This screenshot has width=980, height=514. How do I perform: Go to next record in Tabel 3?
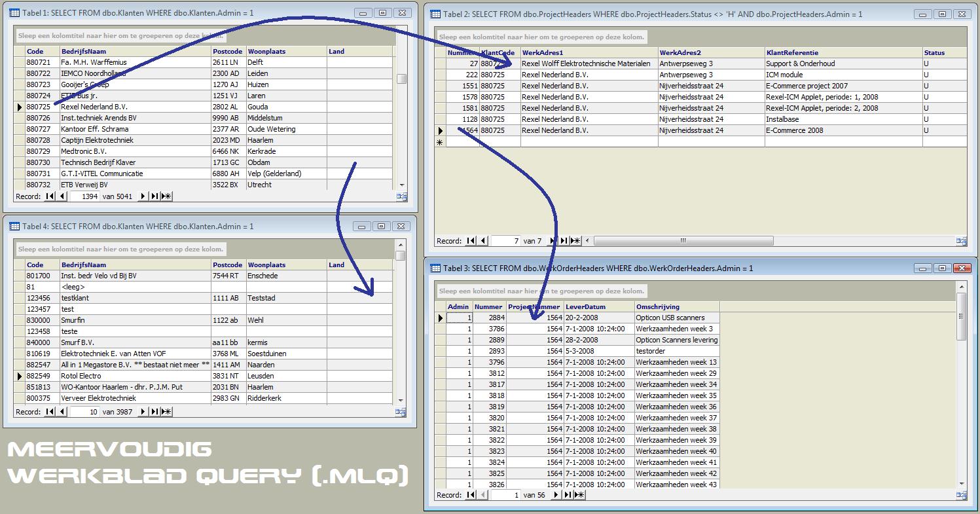point(556,495)
